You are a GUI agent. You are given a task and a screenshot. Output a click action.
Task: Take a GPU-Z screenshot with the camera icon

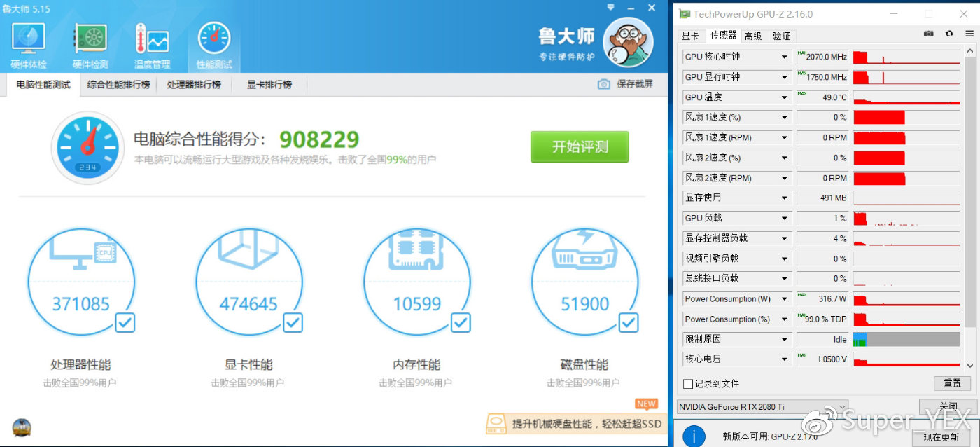pos(928,34)
